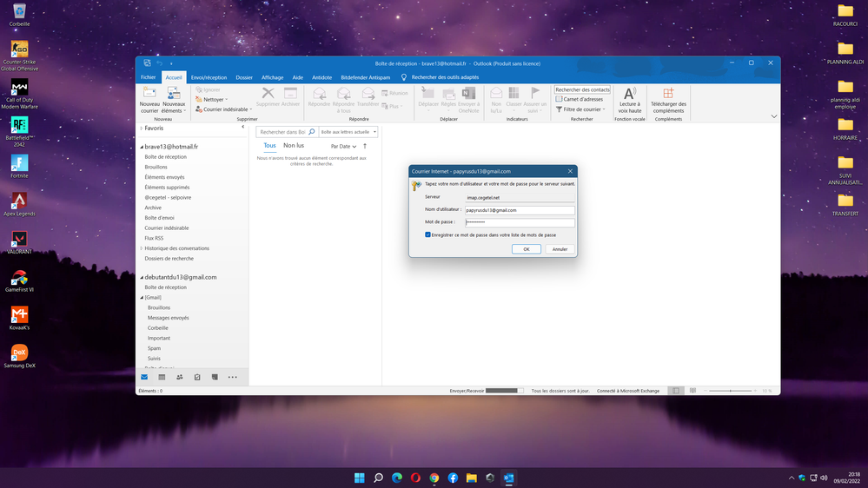The image size is (868, 488).
Task: Open the Envoi/réception ribbon tab
Action: 209,77
